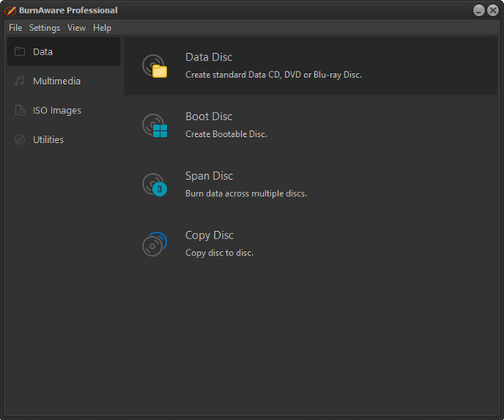
Task: Open the File menu
Action: pos(15,28)
